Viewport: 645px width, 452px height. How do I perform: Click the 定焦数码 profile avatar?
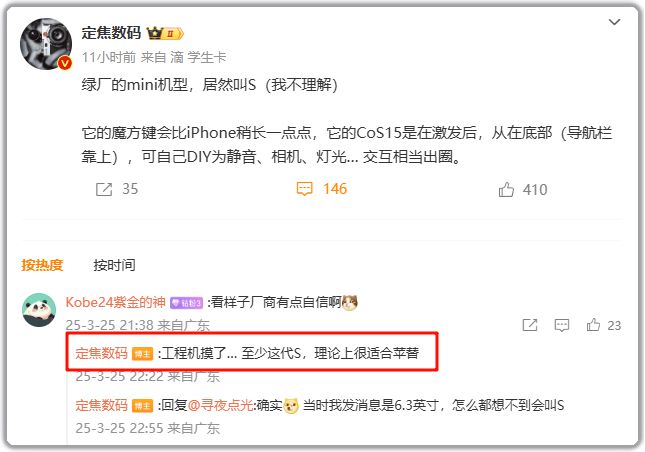pyautogui.click(x=46, y=44)
